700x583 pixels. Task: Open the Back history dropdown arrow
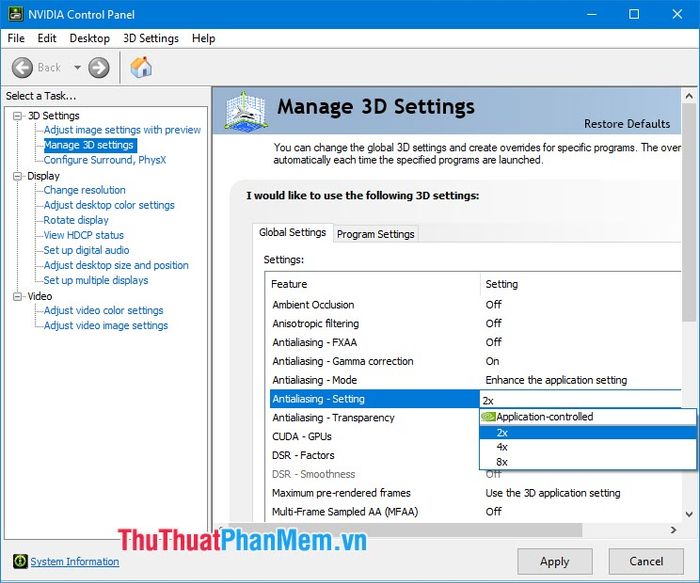click(77, 67)
